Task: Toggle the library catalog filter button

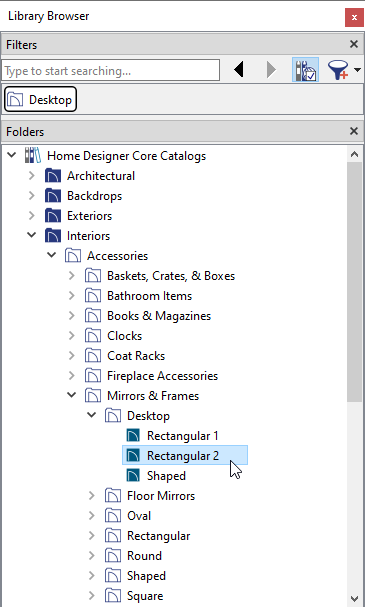Action: (x=305, y=70)
